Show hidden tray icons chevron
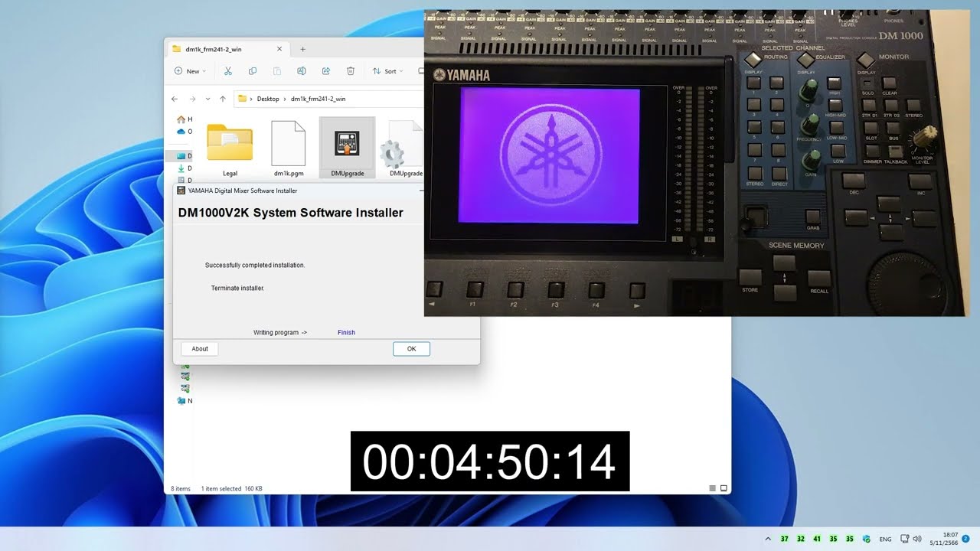 768,539
